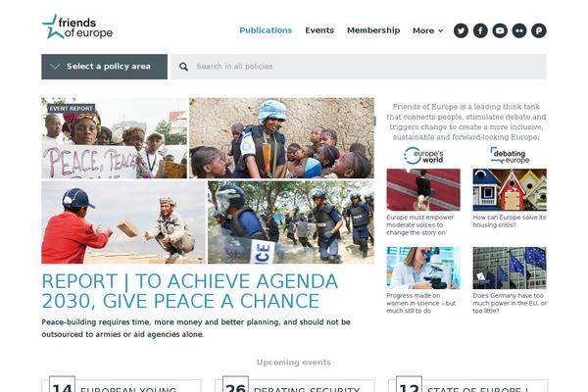Image resolution: width=588 pixels, height=392 pixels.
Task: Open the Membership menu item
Action: point(373,30)
